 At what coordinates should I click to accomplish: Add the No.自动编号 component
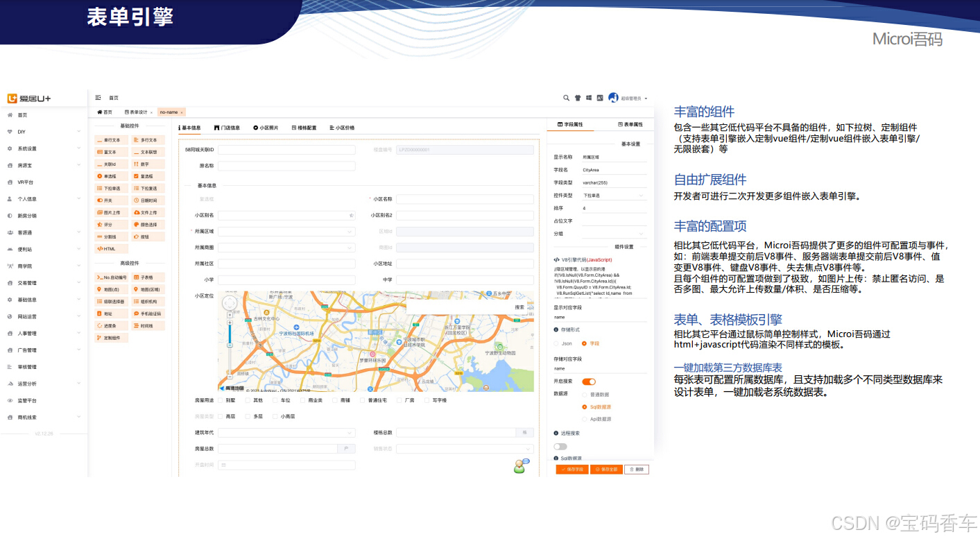pyautogui.click(x=112, y=277)
